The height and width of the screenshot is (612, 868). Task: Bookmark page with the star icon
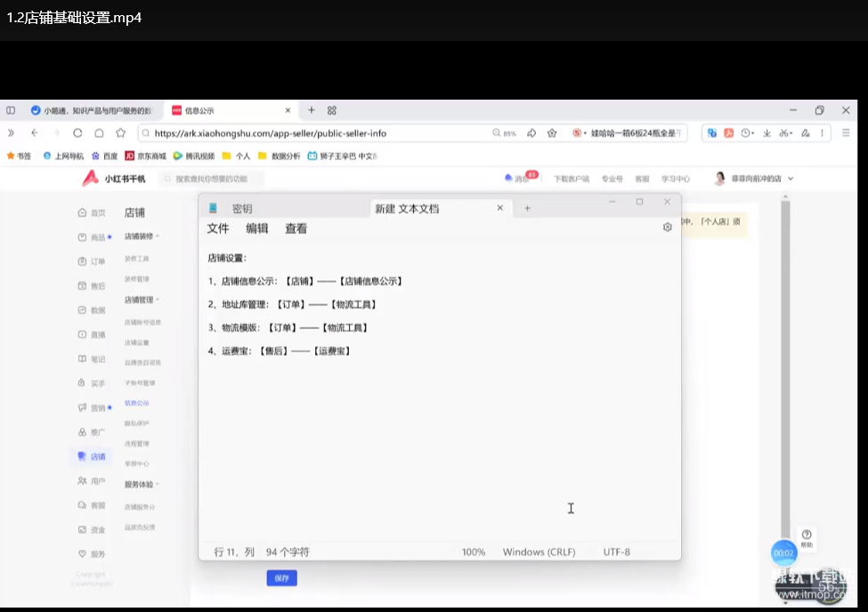[x=120, y=133]
